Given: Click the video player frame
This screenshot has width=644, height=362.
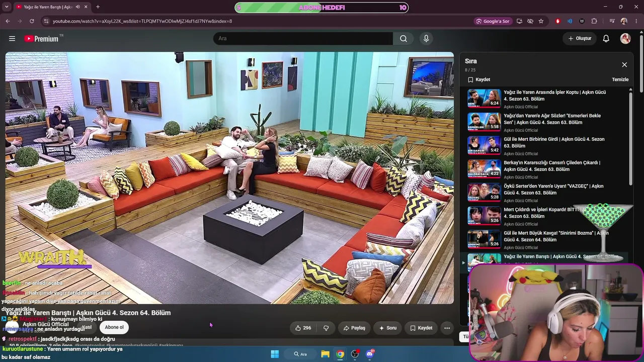Looking at the screenshot, I should pyautogui.click(x=229, y=178).
